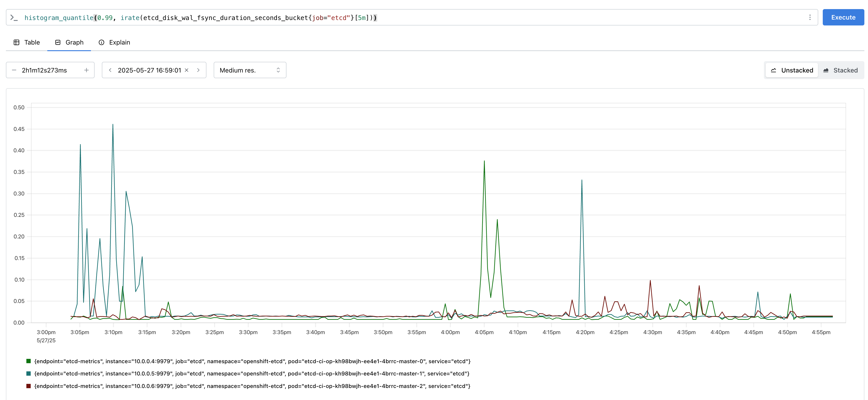This screenshot has height=400, width=868.
Task: Switch chart to Stacked mode
Action: (840, 70)
